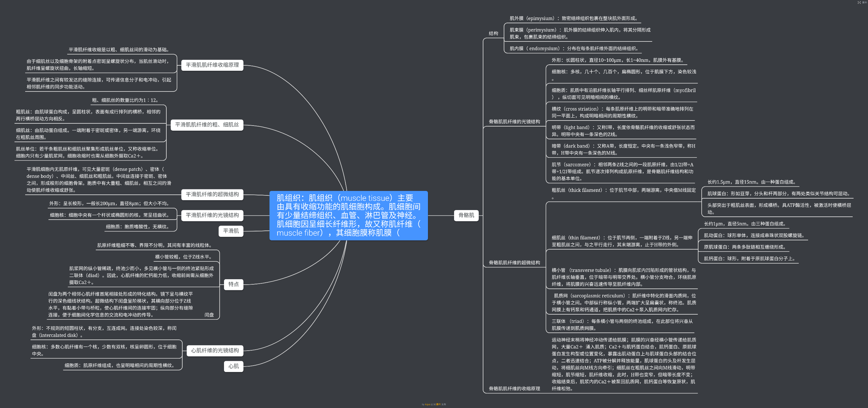Select the 平滑肌 node
The image size is (868, 408).
point(231,231)
